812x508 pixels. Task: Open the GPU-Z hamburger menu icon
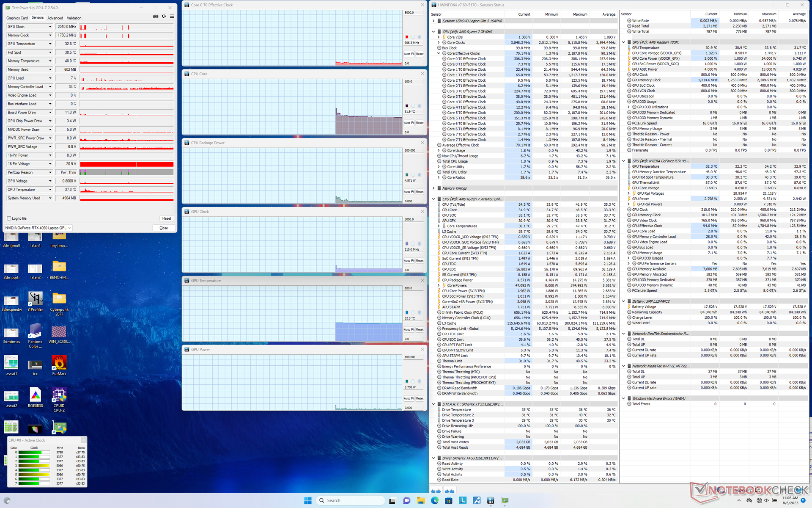[172, 16]
